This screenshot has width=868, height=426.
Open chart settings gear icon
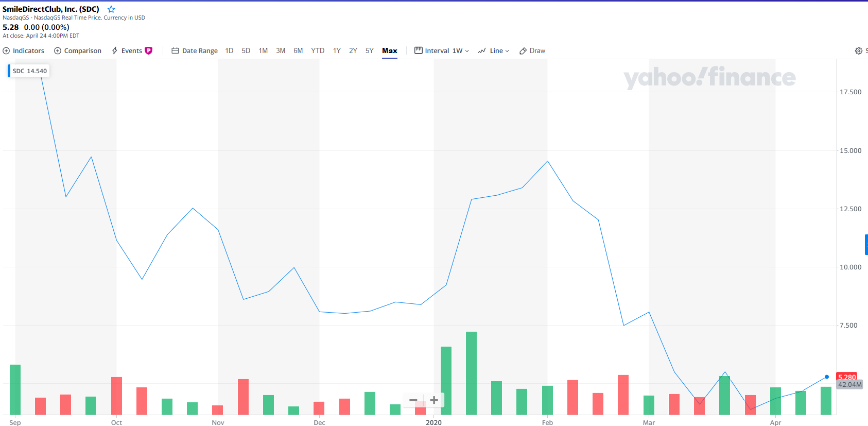tap(858, 51)
